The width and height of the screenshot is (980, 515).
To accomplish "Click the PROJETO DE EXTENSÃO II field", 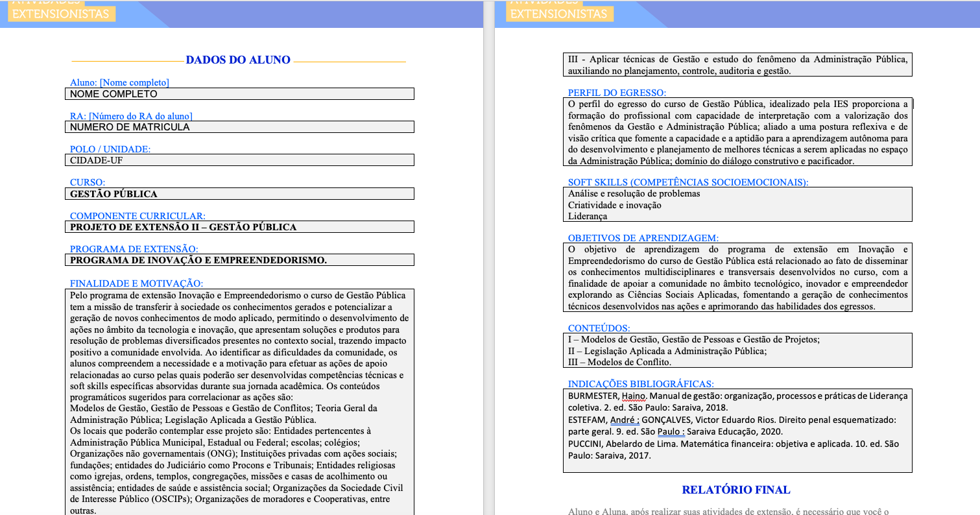I will tap(240, 227).
